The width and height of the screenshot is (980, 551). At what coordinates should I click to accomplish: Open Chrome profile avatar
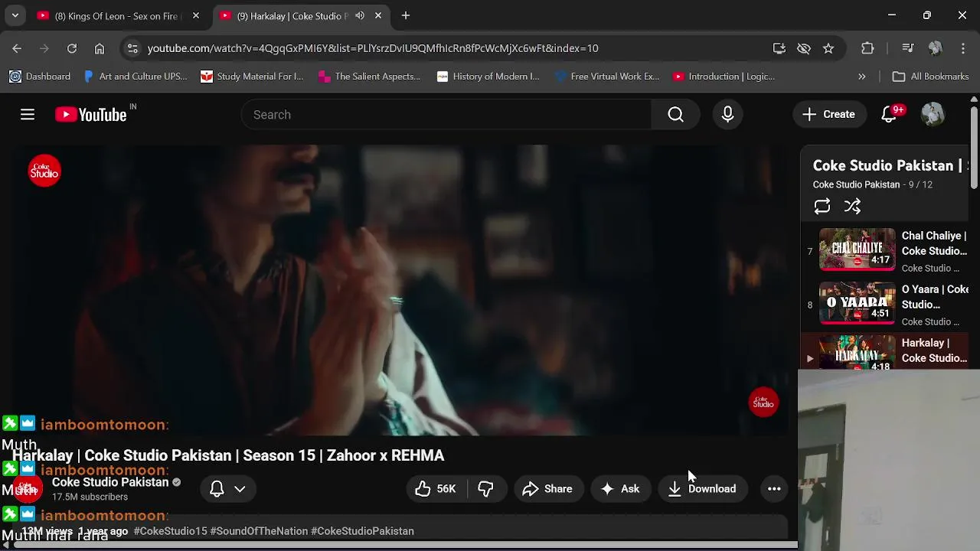(x=935, y=48)
